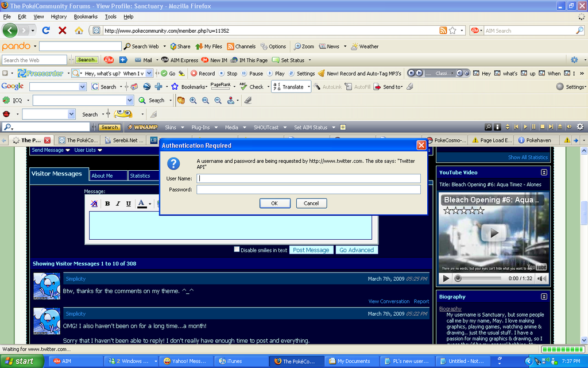Click the User Name input field
This screenshot has height=368, width=588.
[308, 178]
